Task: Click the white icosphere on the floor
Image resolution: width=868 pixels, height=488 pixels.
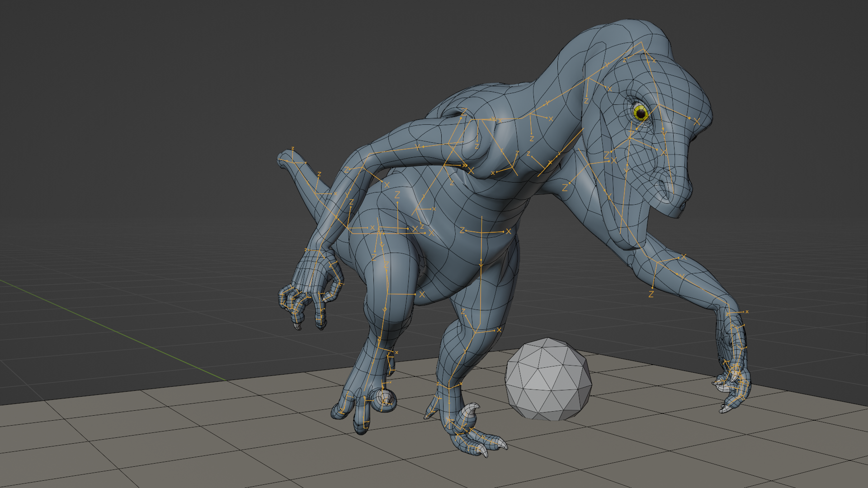Action: click(x=548, y=379)
